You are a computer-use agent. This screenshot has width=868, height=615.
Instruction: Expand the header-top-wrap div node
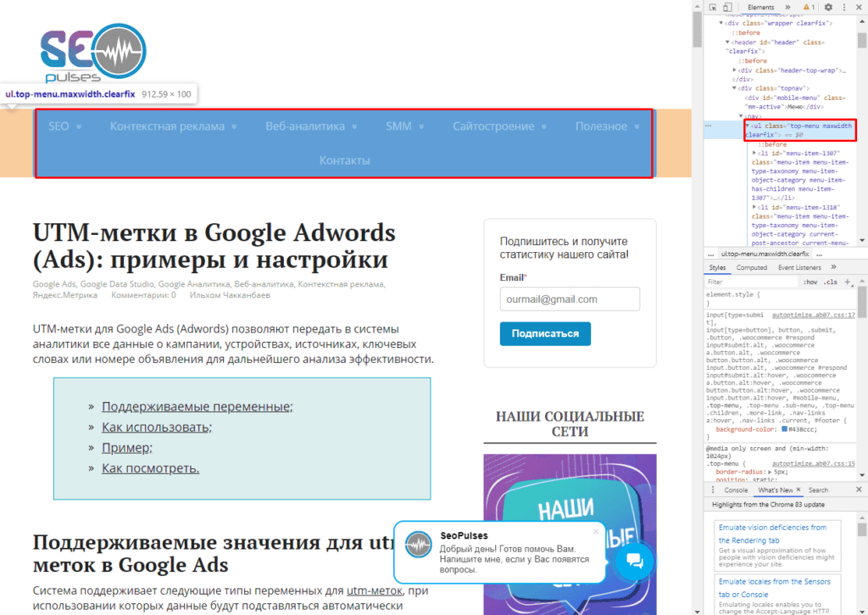point(734,70)
